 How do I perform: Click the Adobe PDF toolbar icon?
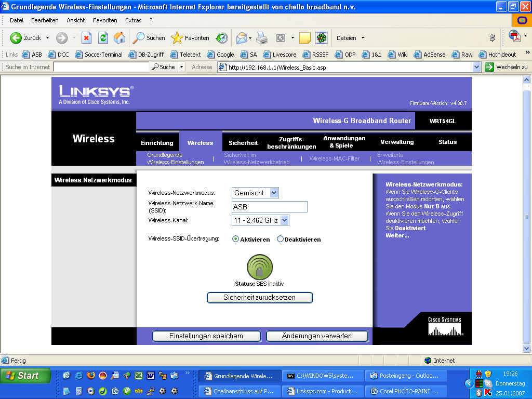(x=515, y=36)
